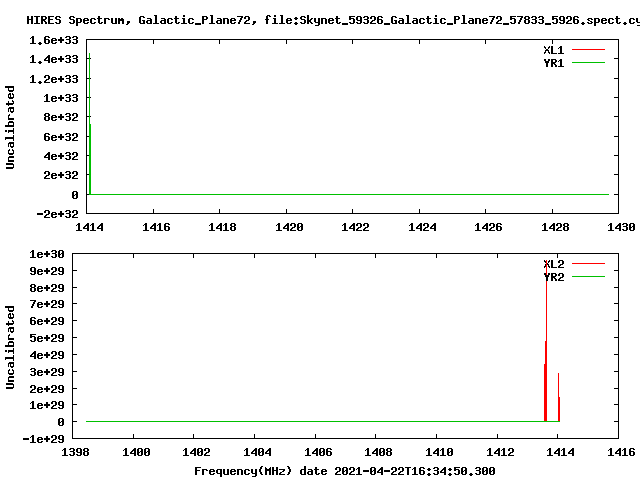This screenshot has width=640, height=480.
Task: Click the 9e+29 y-axis label
Action: pyautogui.click(x=47, y=271)
